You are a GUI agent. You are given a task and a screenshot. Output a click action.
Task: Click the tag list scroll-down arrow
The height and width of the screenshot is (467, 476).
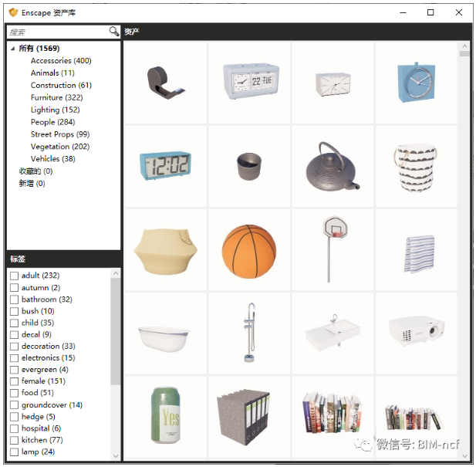coord(116,455)
